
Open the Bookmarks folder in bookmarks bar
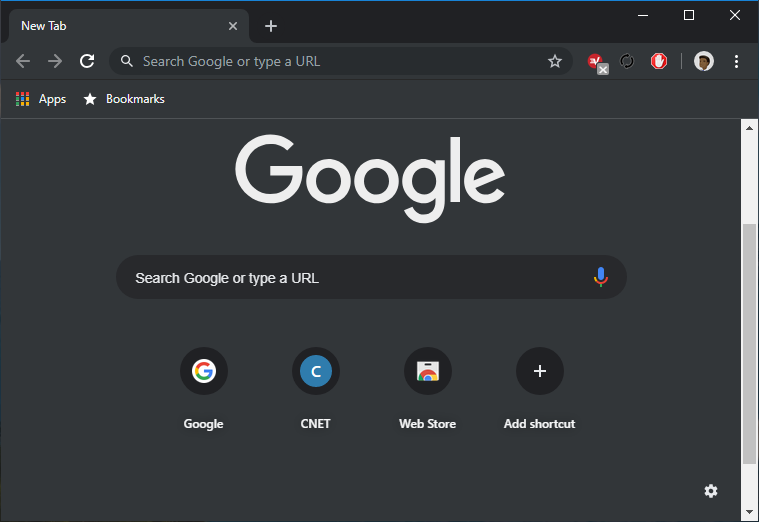[x=124, y=99]
